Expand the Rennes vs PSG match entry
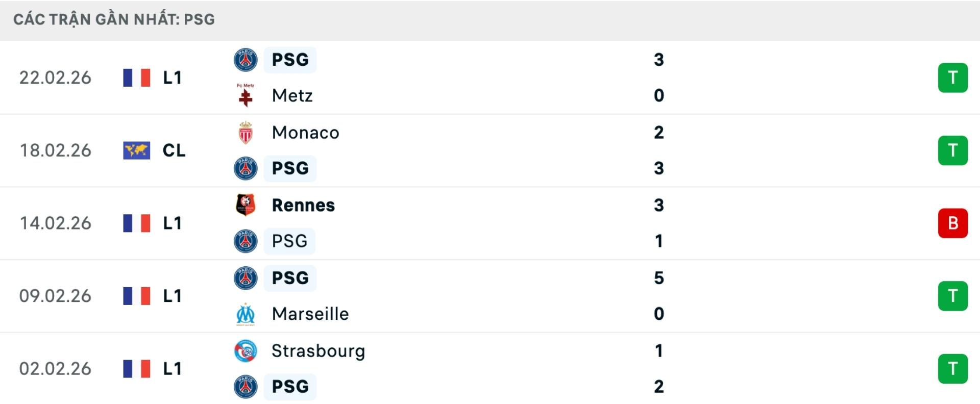The image size is (980, 404). pyautogui.click(x=490, y=223)
